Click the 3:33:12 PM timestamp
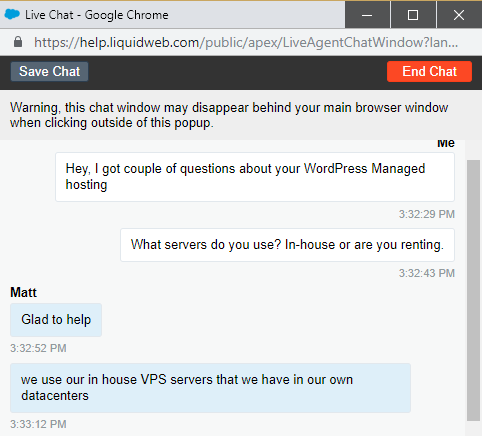 pyautogui.click(x=38, y=424)
